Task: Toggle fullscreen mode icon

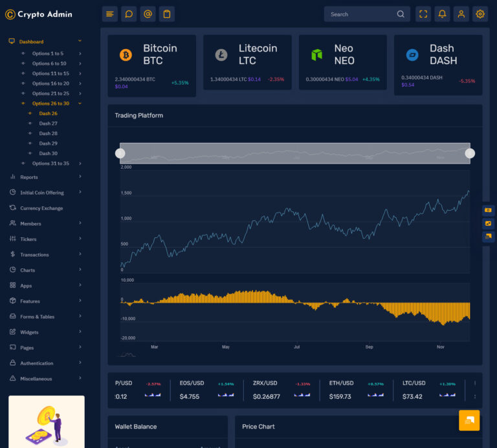Action: pyautogui.click(x=423, y=14)
